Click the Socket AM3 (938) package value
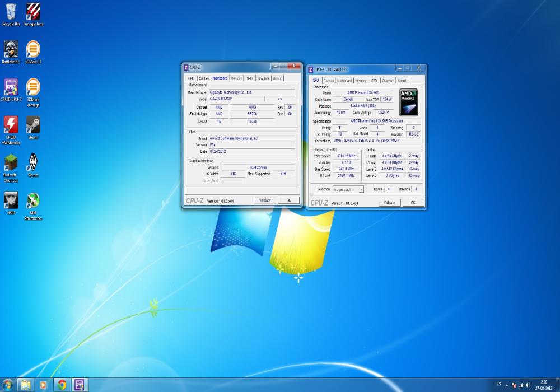This screenshot has width=560, height=392. pos(363,106)
